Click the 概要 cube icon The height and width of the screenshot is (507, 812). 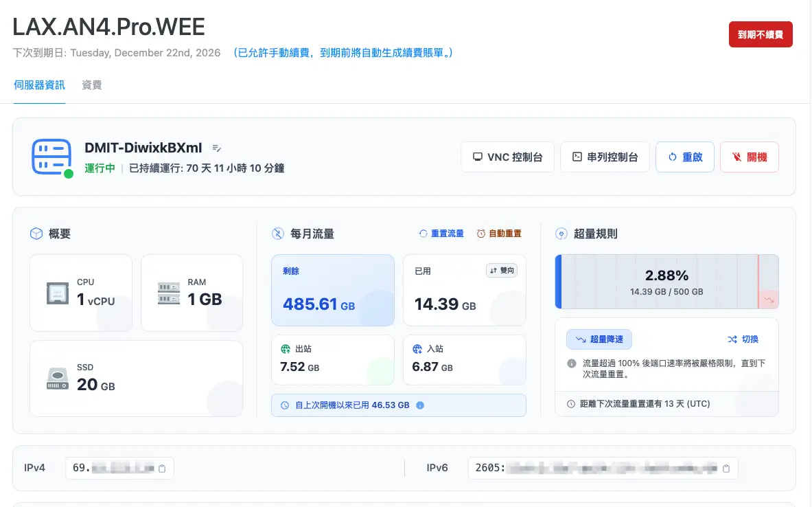point(36,234)
